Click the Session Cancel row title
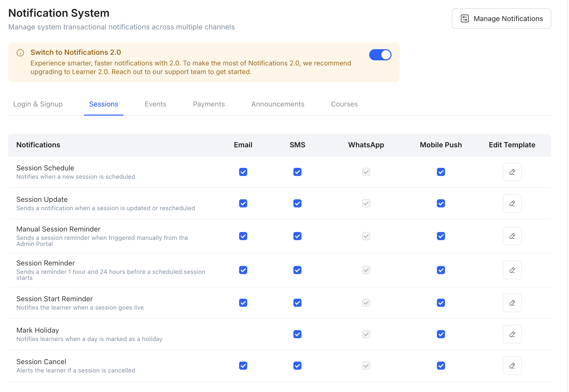The image size is (569, 392). click(41, 362)
